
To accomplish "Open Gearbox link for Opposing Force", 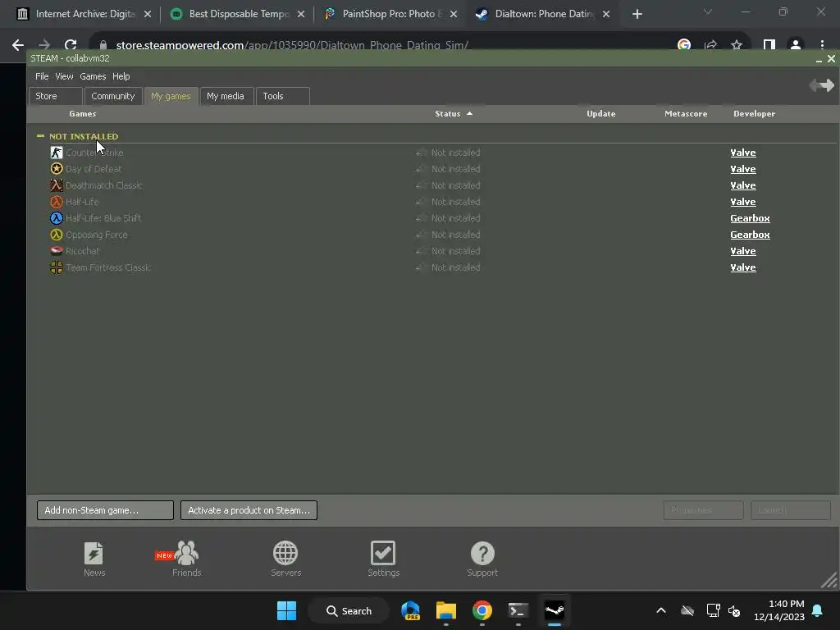I will pyautogui.click(x=750, y=235).
